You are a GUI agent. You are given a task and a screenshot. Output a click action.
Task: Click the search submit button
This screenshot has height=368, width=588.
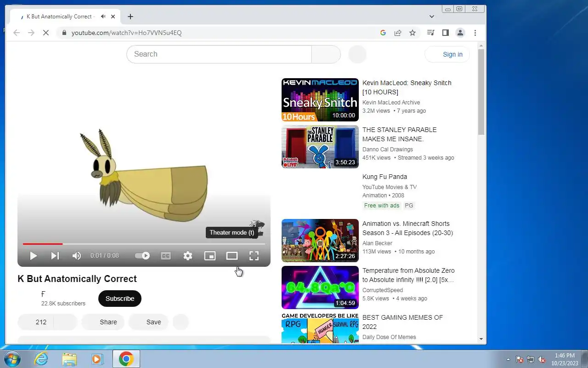[326, 54]
